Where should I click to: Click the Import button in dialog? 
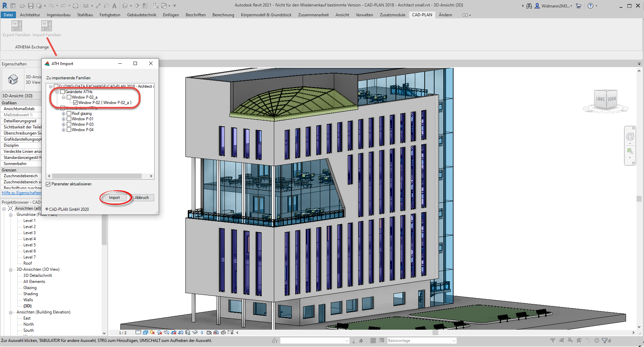[x=115, y=198]
